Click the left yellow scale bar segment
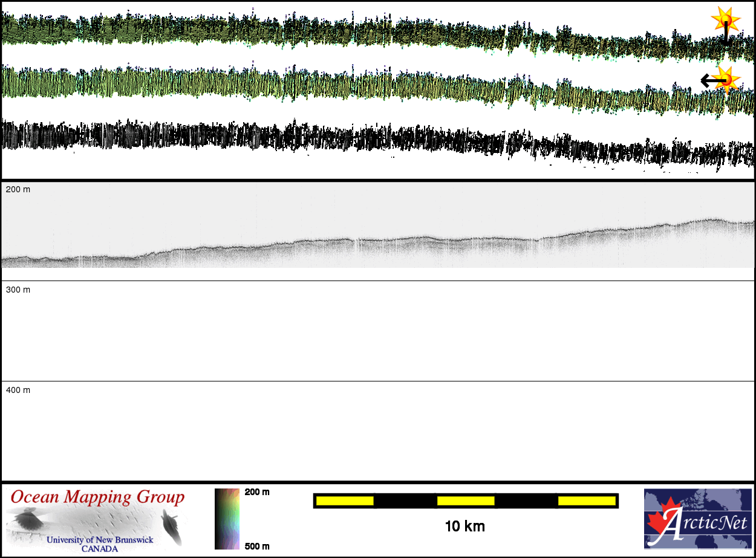 345,501
